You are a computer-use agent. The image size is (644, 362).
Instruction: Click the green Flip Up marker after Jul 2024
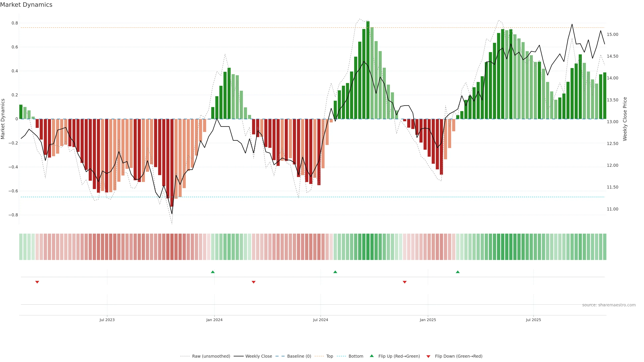335,272
